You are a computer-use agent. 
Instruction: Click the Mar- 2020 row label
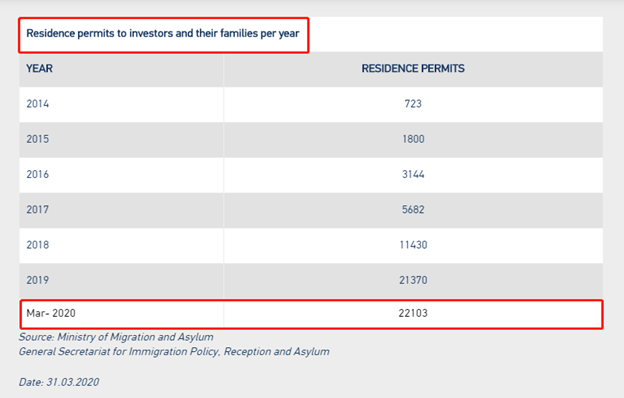click(x=51, y=313)
